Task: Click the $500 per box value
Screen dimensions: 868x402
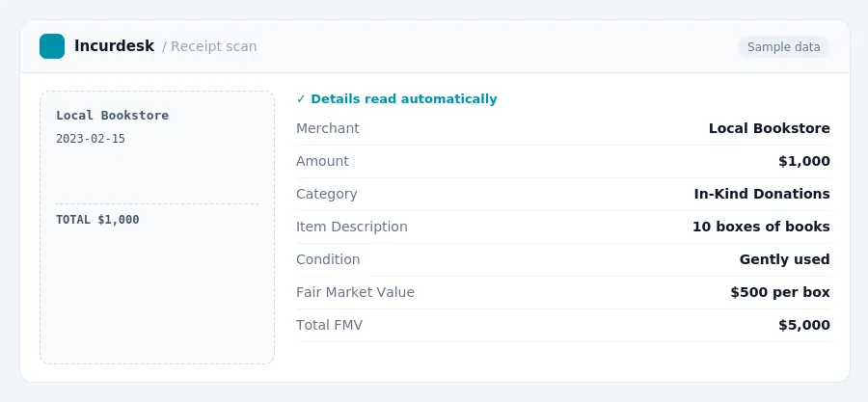Action: 780,292
